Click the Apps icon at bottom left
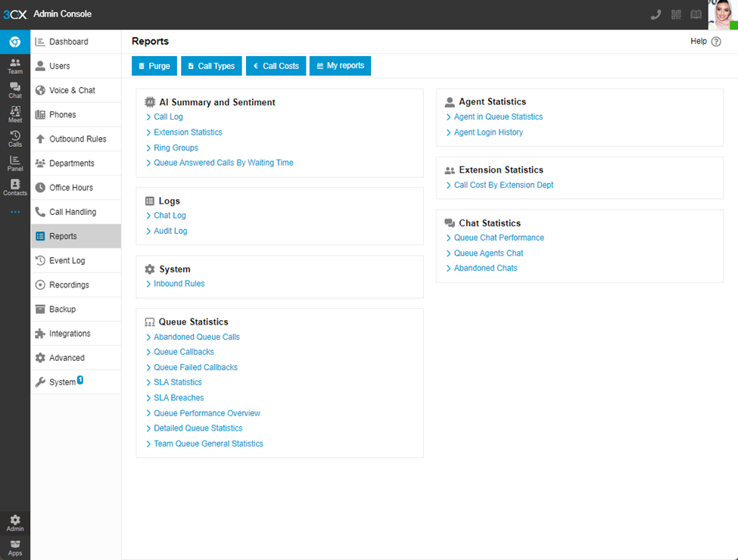This screenshot has height=560, width=738. 15,547
